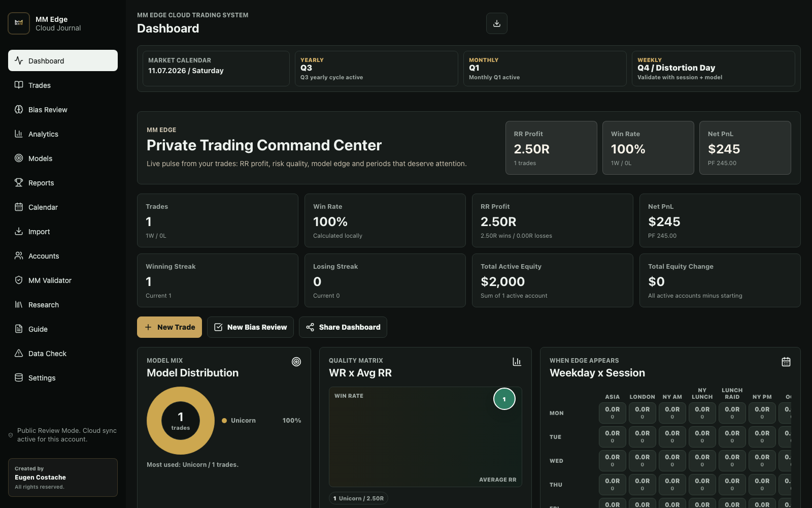The height and width of the screenshot is (508, 812).
Task: Click the Reports trophy icon
Action: (19, 182)
